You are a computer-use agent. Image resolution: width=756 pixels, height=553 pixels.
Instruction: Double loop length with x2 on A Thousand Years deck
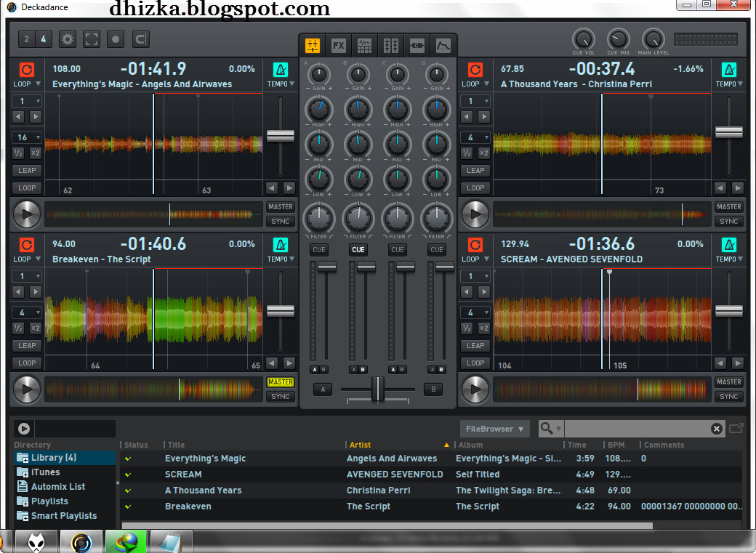click(x=484, y=153)
